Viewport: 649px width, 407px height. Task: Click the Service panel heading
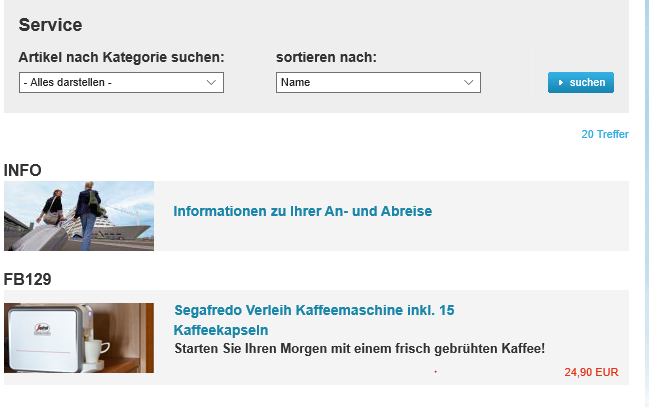(x=50, y=26)
